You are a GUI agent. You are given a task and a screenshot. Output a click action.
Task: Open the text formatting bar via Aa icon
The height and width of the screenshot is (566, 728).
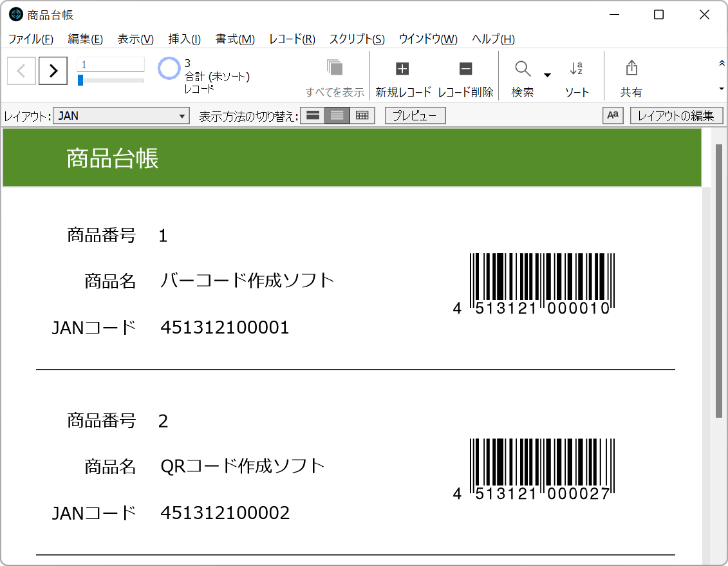(612, 115)
